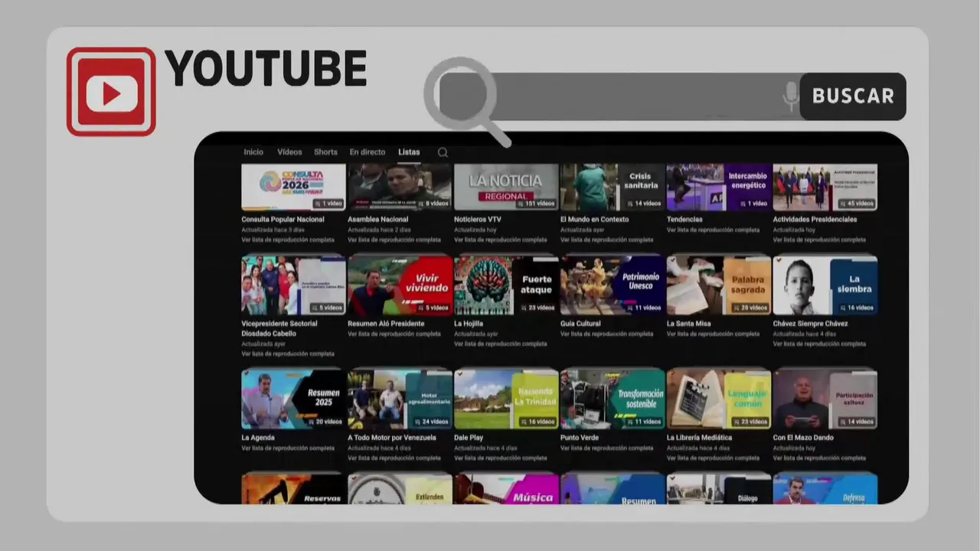Click the La Agenda title

[257, 438]
